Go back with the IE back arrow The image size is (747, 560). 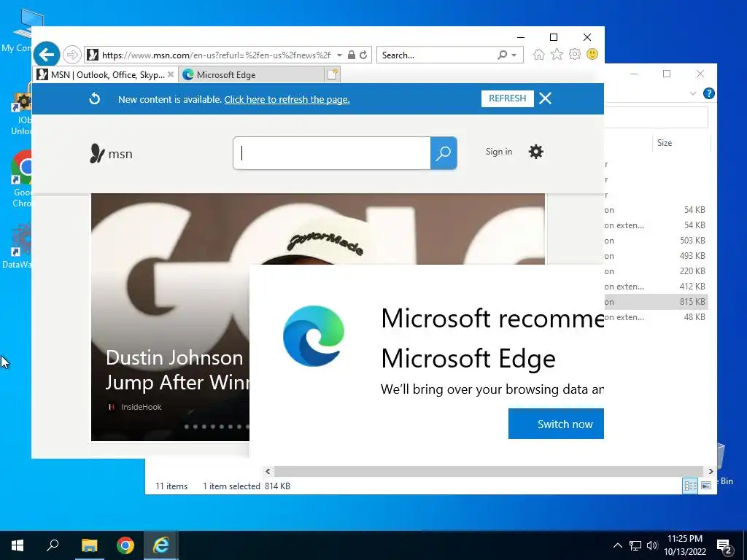(x=46, y=55)
